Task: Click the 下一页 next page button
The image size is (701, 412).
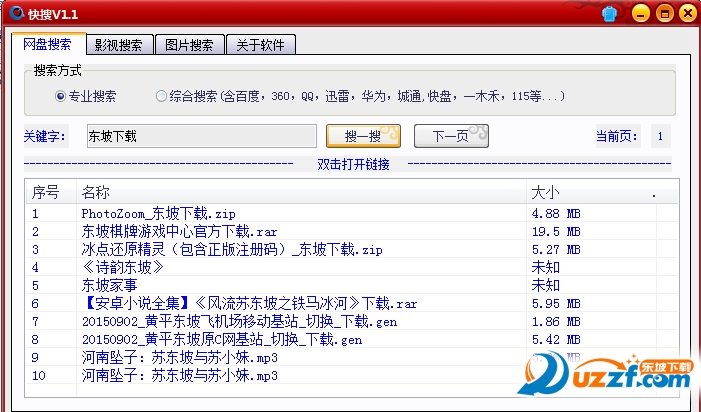Action: (x=449, y=136)
